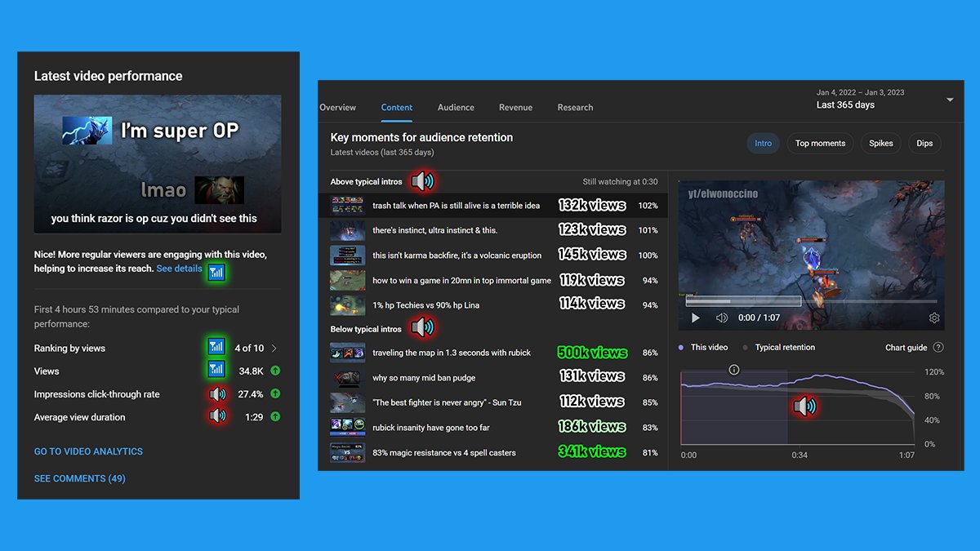Click the 0:34 marker on retention chart

pyautogui.click(x=799, y=455)
